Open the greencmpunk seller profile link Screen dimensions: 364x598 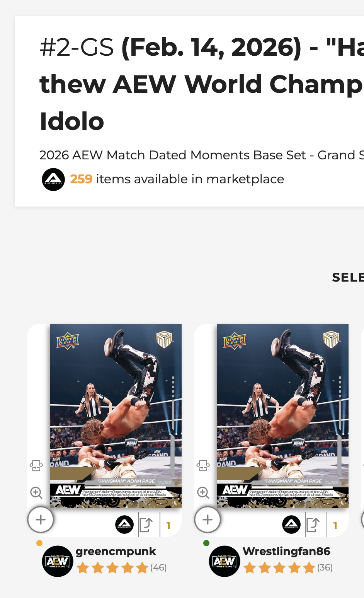pyautogui.click(x=116, y=551)
